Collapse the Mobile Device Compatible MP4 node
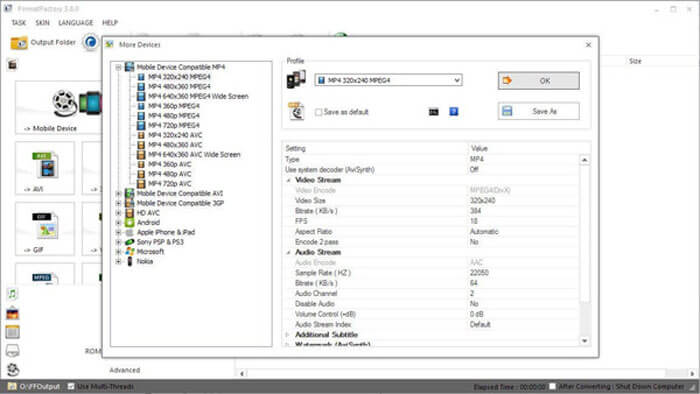700x394 pixels. 118,67
